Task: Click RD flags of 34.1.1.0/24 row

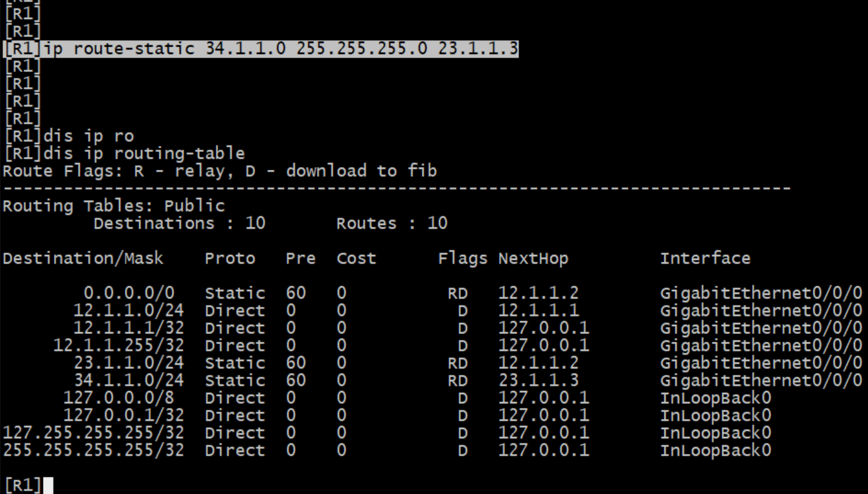Action: coord(457,380)
